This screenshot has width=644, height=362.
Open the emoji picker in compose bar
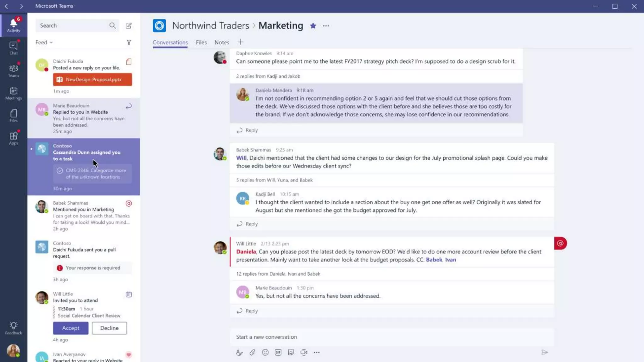coord(265,352)
